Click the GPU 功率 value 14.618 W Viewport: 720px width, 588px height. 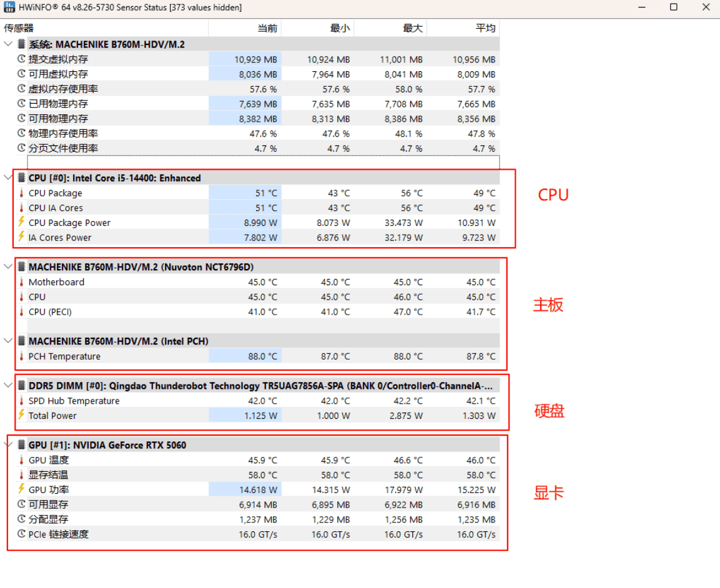click(x=258, y=490)
